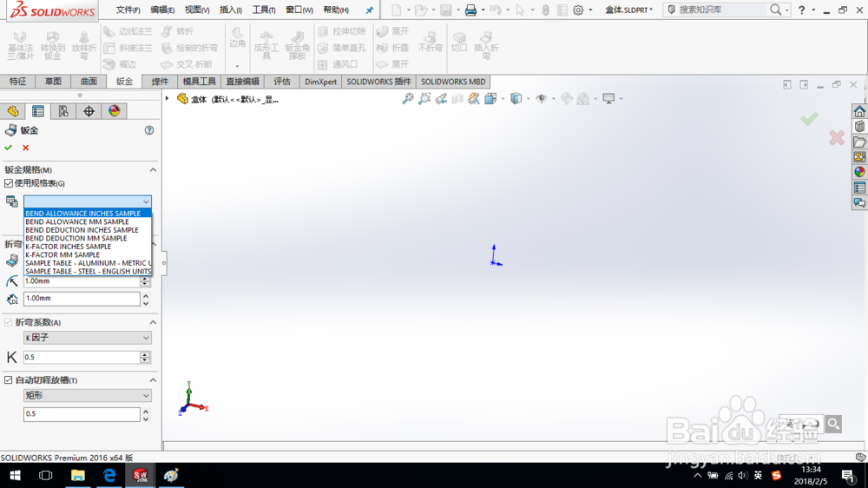Open the Options gear icon

(578, 10)
